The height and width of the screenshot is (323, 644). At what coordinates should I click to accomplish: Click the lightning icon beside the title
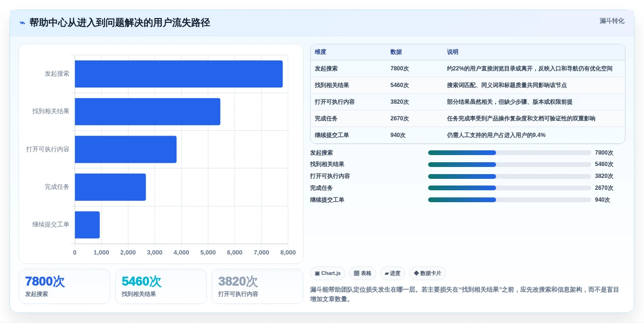[22, 23]
